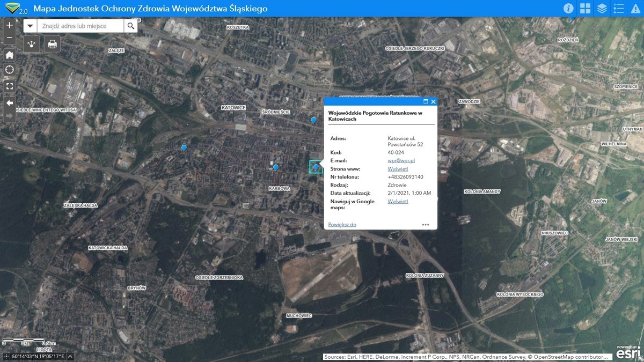644x362 pixels.
Task: Open the basemap gallery grid icon
Action: tap(585, 9)
